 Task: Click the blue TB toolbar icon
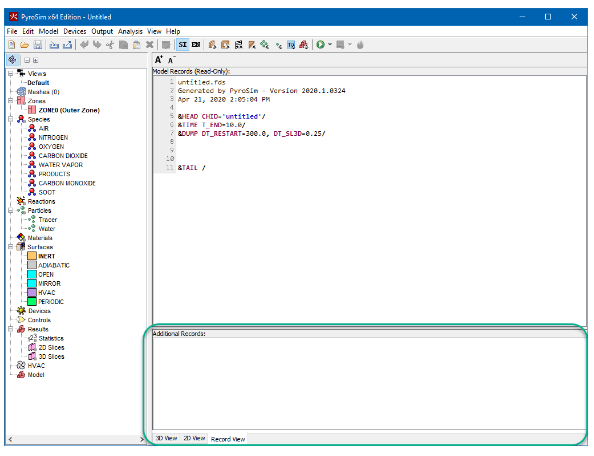(291, 45)
